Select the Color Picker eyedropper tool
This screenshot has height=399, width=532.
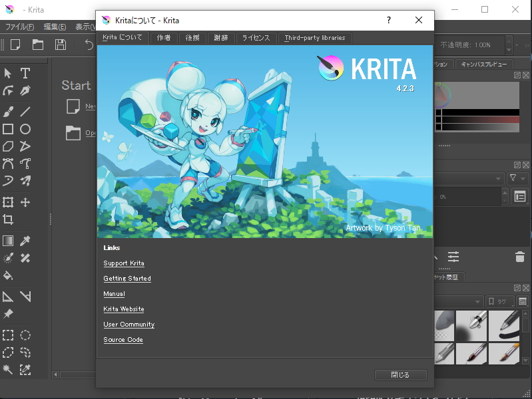(x=25, y=241)
